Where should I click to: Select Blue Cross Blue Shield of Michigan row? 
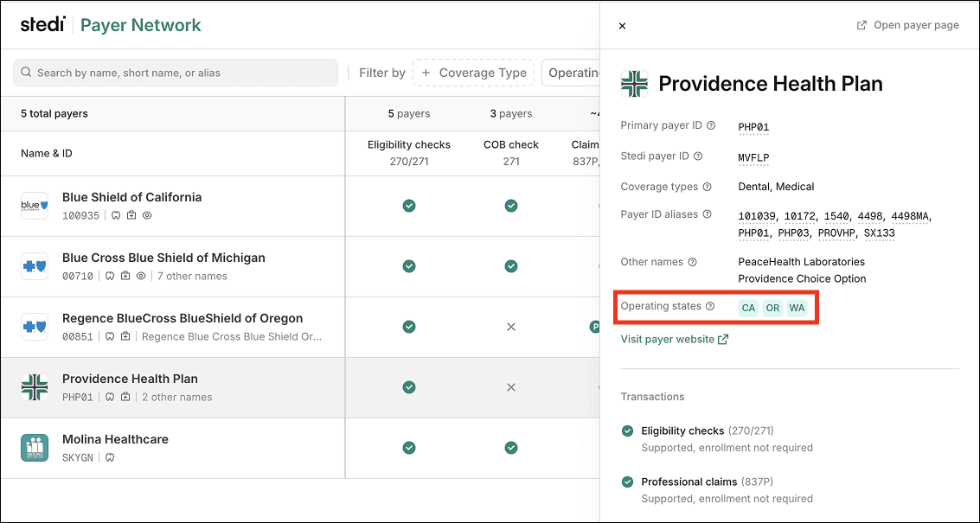tap(300, 266)
